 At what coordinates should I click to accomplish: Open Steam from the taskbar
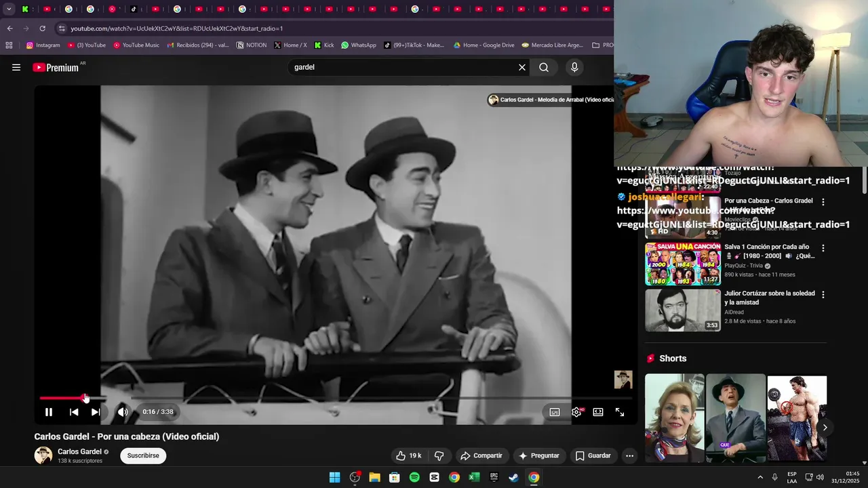pos(514,477)
